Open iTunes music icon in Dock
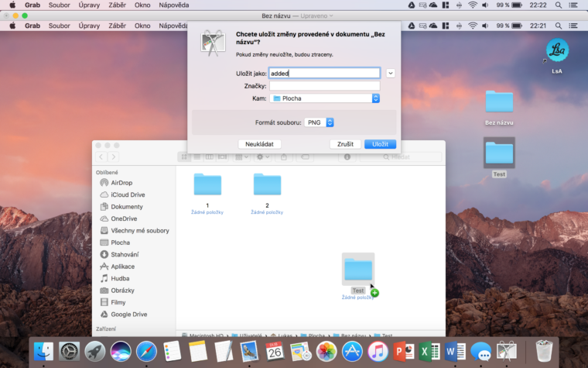Viewport: 588px width, 368px height. tap(378, 352)
